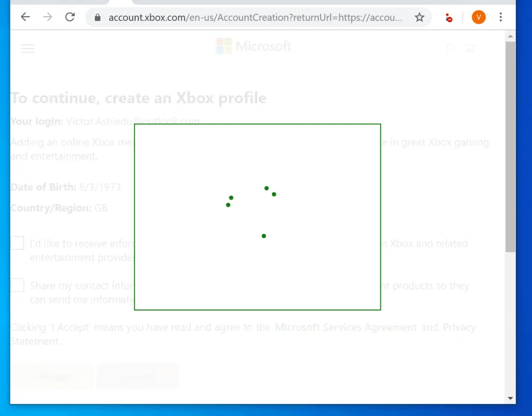Viewport: 532px width, 416px height.
Task: Go back to the previous page
Action: point(25,17)
